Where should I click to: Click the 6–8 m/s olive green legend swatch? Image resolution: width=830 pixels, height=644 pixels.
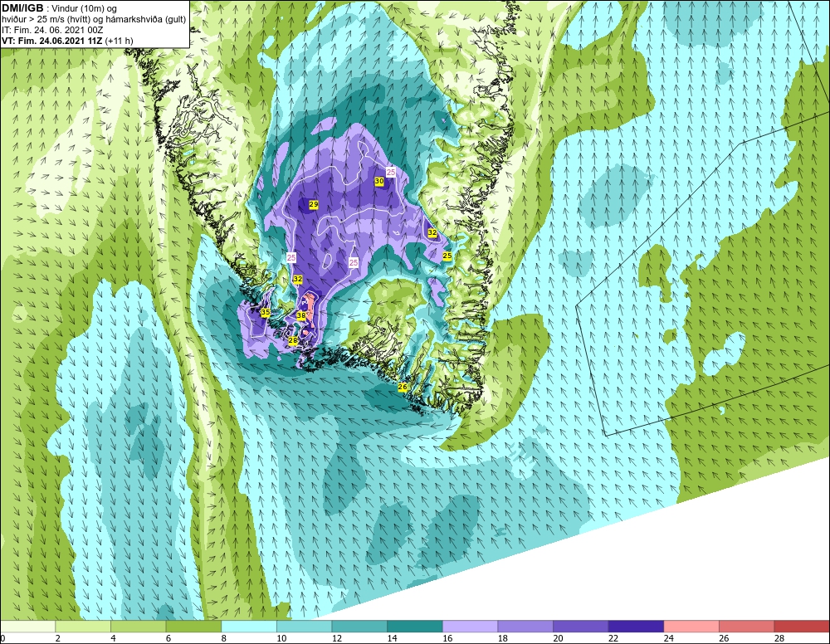193,627
